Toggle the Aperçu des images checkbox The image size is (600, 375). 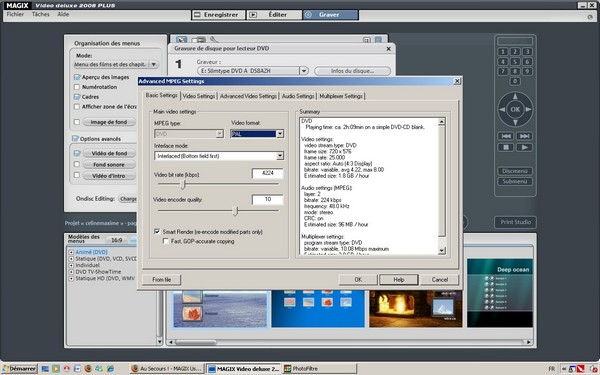click(x=77, y=77)
